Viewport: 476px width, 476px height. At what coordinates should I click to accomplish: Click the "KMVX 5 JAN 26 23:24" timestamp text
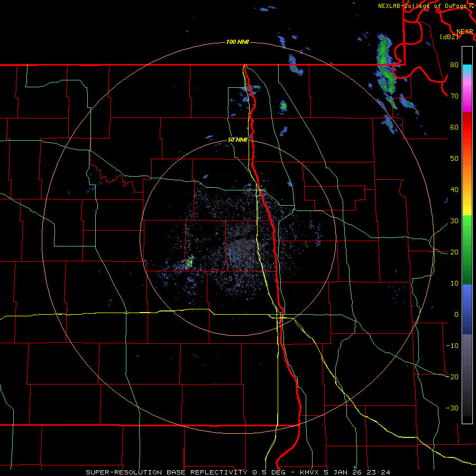click(x=345, y=472)
